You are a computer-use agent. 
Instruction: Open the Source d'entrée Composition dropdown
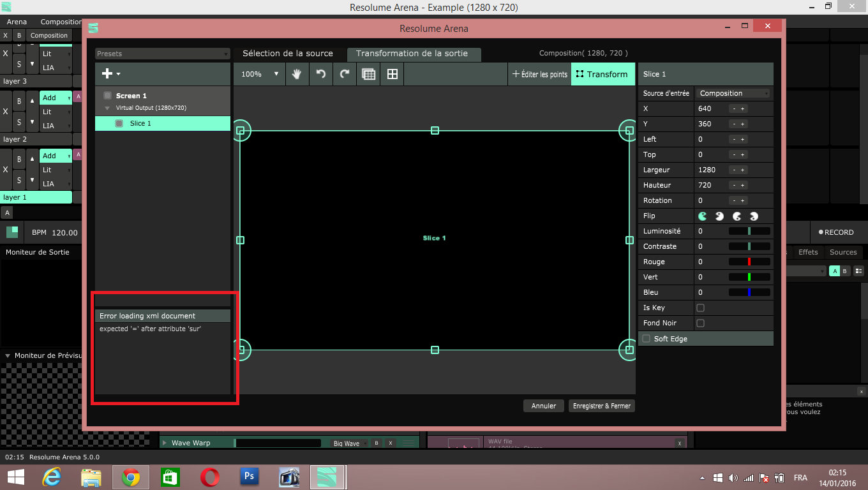(x=733, y=93)
